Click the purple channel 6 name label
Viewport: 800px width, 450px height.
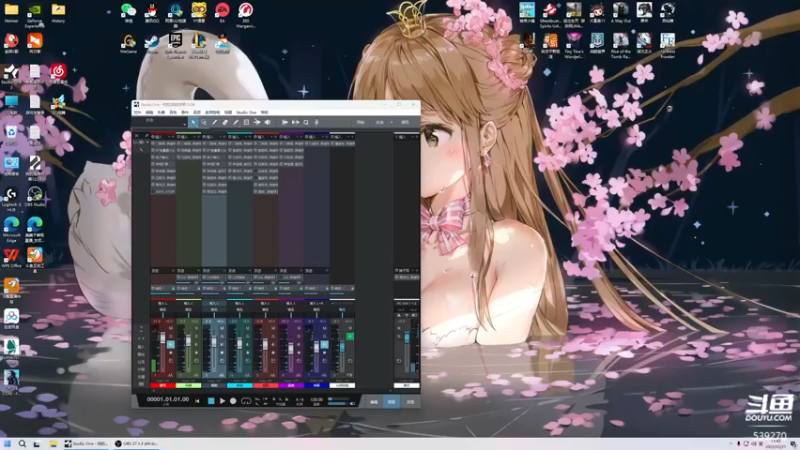291,385
